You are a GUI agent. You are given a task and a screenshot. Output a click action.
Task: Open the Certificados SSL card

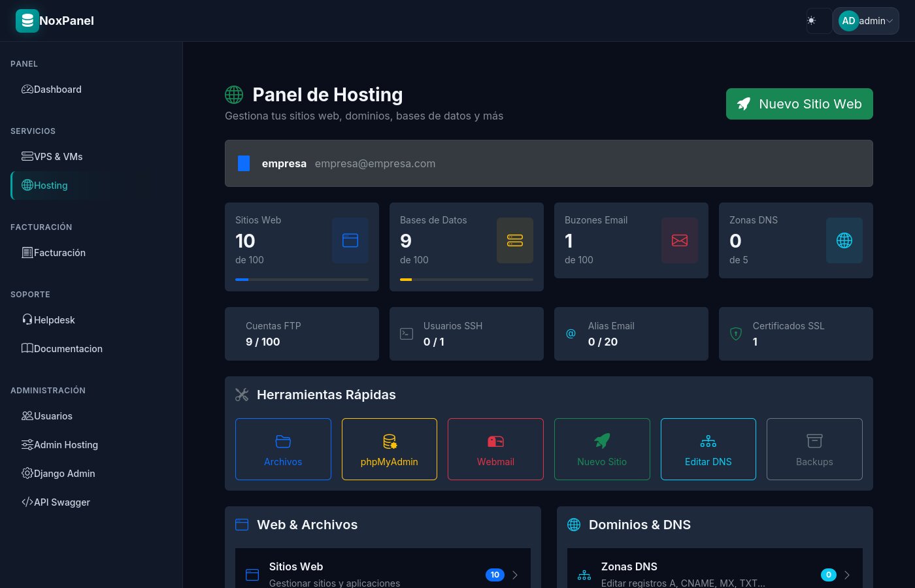(x=795, y=334)
